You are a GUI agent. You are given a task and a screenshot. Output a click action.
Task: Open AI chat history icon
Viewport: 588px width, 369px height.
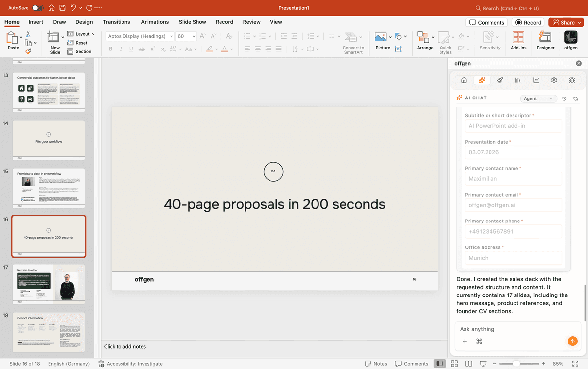[564, 98]
